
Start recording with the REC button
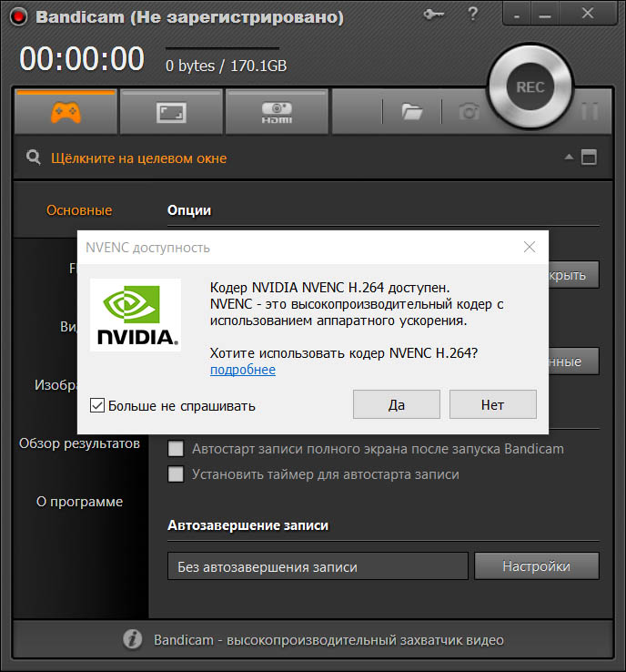[x=530, y=87]
